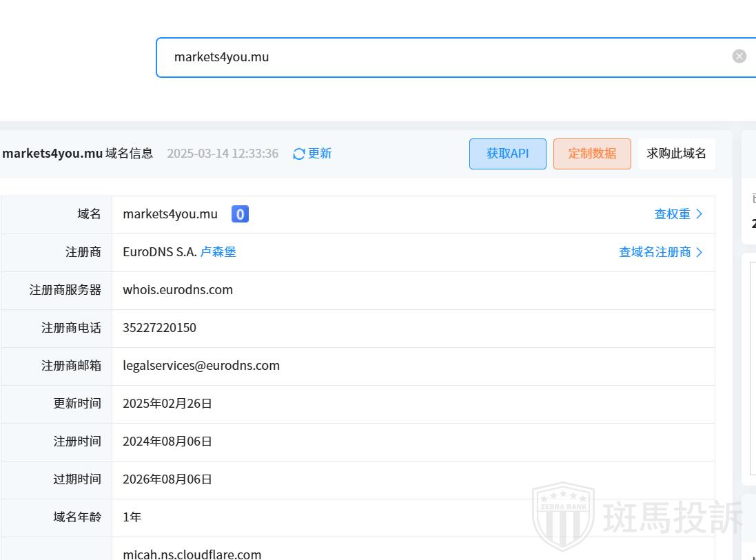The height and width of the screenshot is (560, 756).
Task: Focus the markets4you.mu search input field
Action: [441, 57]
